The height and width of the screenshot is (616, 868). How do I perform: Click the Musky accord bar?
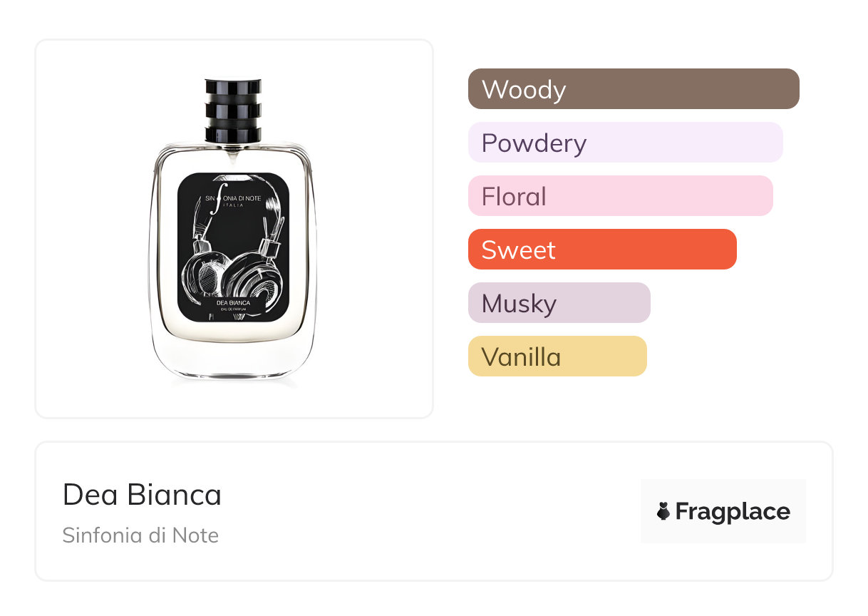tap(559, 303)
